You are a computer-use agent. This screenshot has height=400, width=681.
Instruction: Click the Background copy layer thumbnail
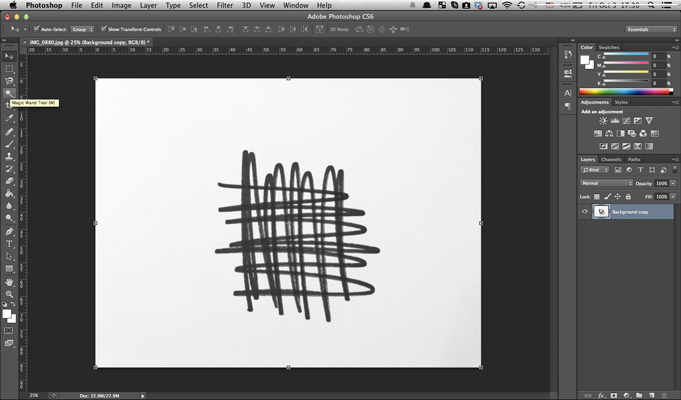(x=601, y=212)
